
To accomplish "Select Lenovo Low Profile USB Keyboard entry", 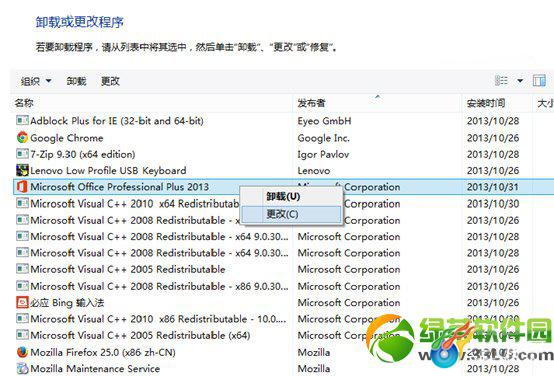I will 108,170.
